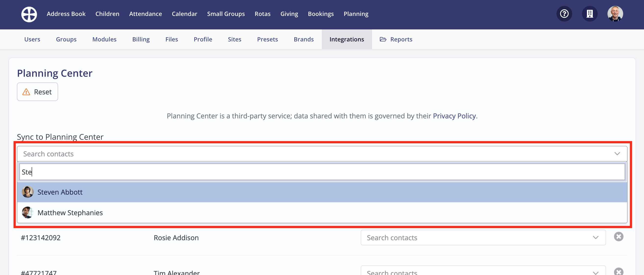Open the Planning module

tap(356, 14)
